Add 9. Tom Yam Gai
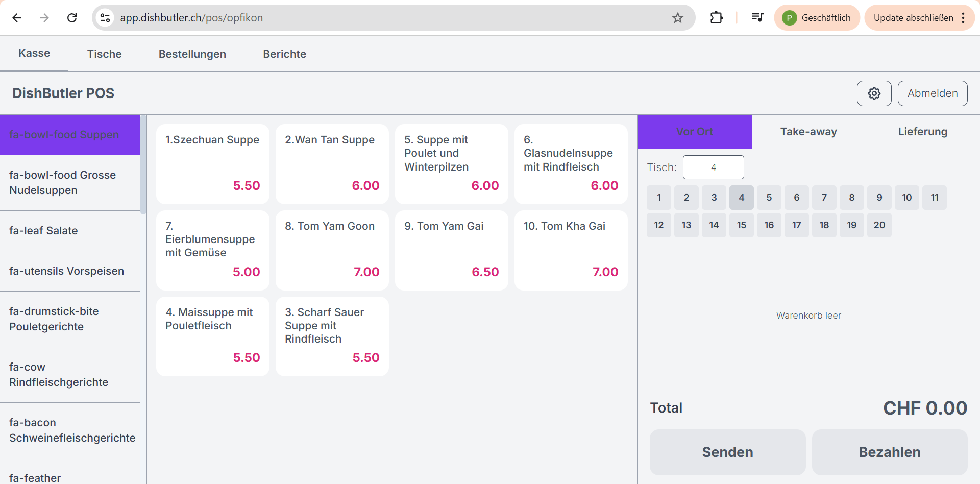 point(451,250)
